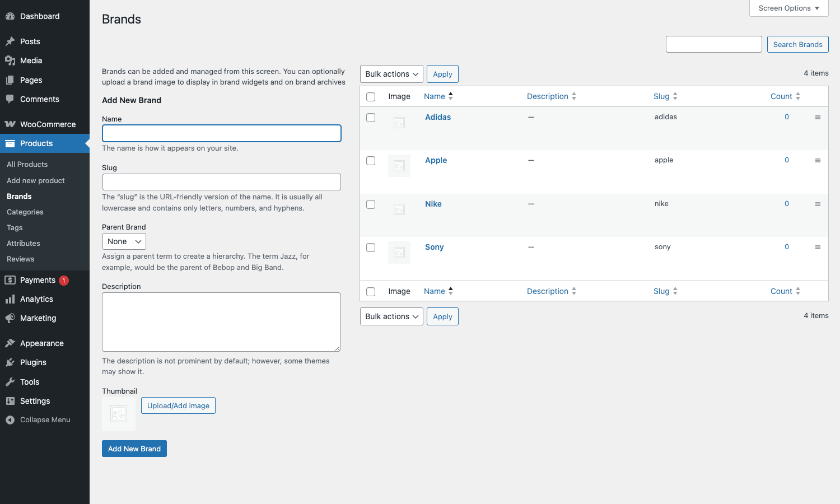
Task: Click the Sony brand image placeholder
Action: click(399, 253)
